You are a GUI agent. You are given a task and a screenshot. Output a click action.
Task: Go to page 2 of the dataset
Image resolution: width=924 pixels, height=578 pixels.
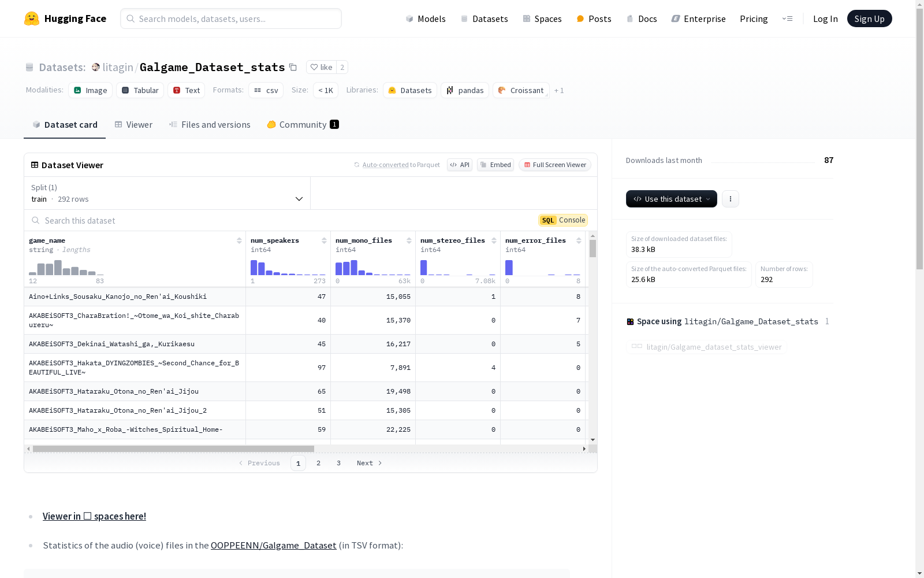click(318, 463)
